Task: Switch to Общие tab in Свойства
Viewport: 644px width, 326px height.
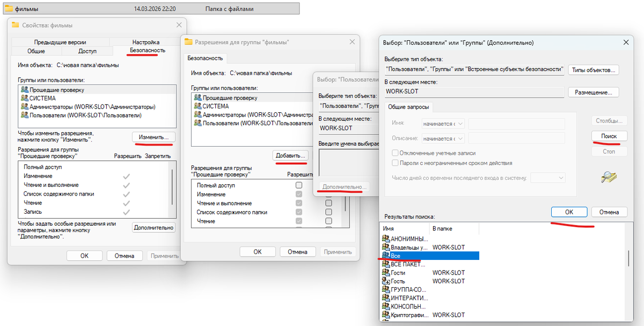Action: (x=36, y=51)
